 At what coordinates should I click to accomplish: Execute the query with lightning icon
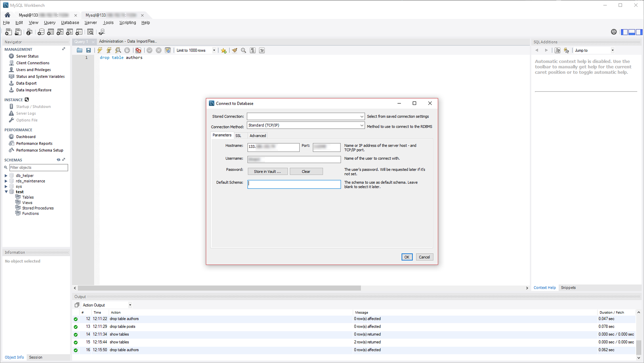coord(100,50)
